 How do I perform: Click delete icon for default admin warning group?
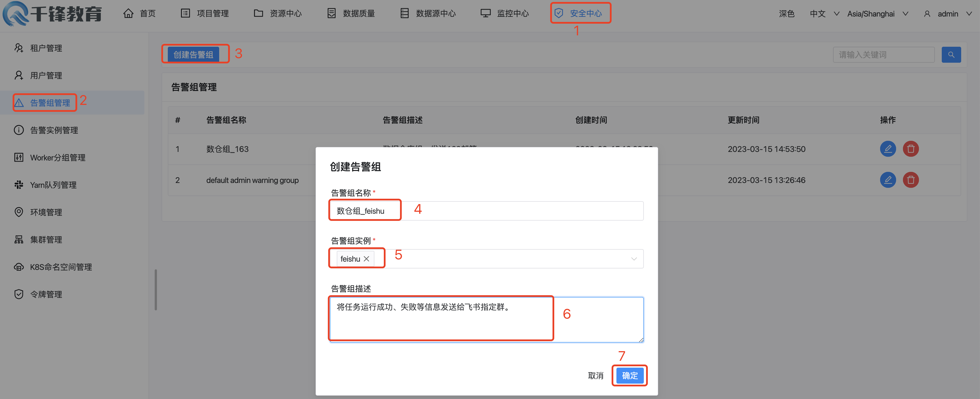click(x=910, y=180)
